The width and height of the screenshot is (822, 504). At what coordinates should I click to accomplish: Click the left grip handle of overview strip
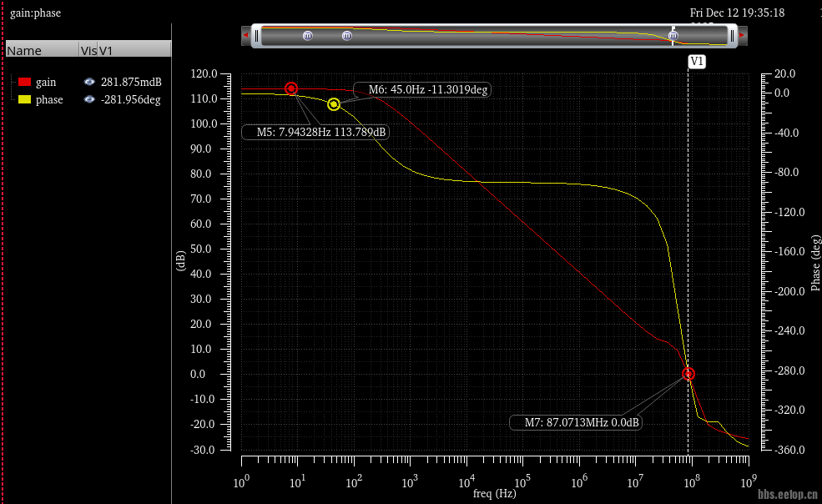pyautogui.click(x=257, y=36)
